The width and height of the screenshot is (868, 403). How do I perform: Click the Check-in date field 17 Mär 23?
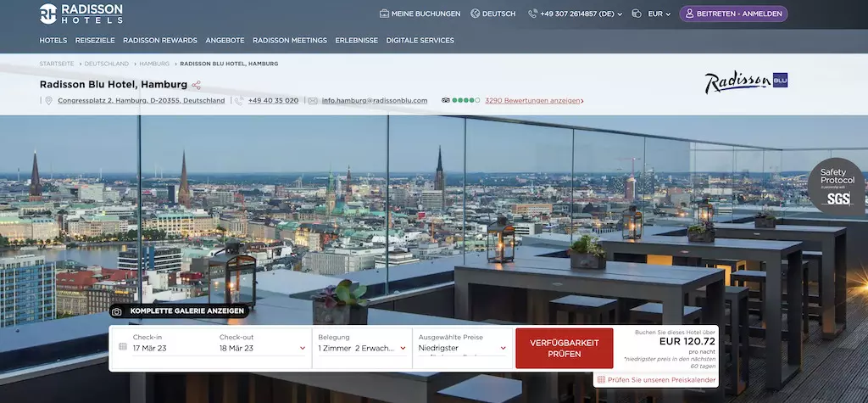[149, 349]
